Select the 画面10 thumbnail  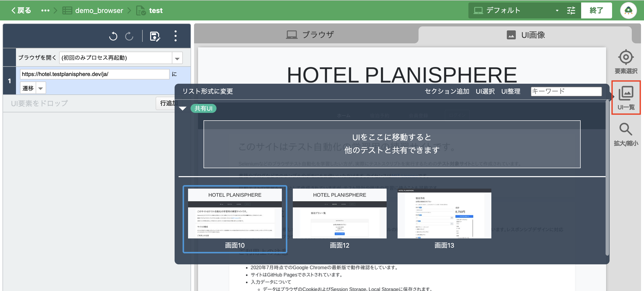coord(235,219)
